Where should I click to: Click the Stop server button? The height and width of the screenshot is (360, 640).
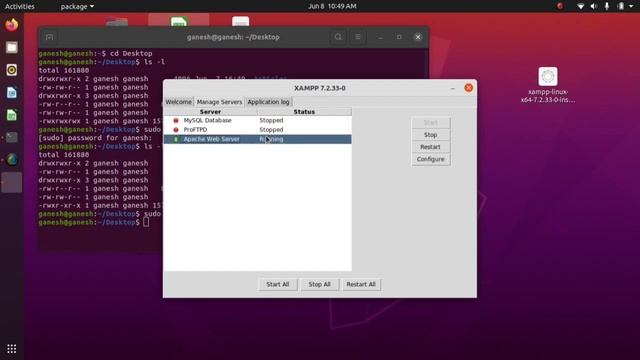tap(431, 135)
